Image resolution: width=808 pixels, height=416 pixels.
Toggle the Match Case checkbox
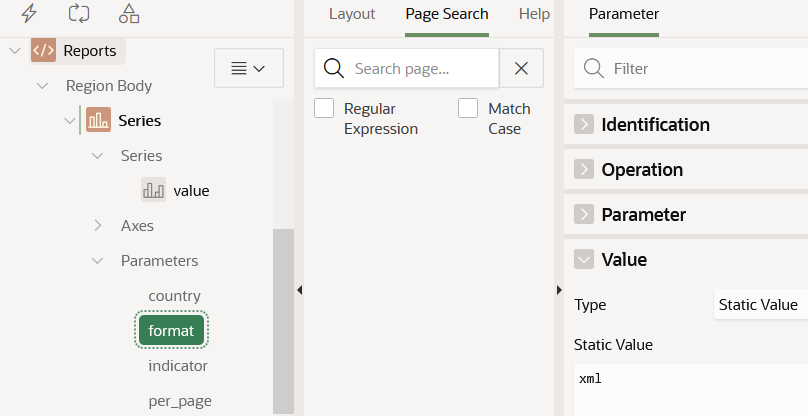(x=468, y=108)
